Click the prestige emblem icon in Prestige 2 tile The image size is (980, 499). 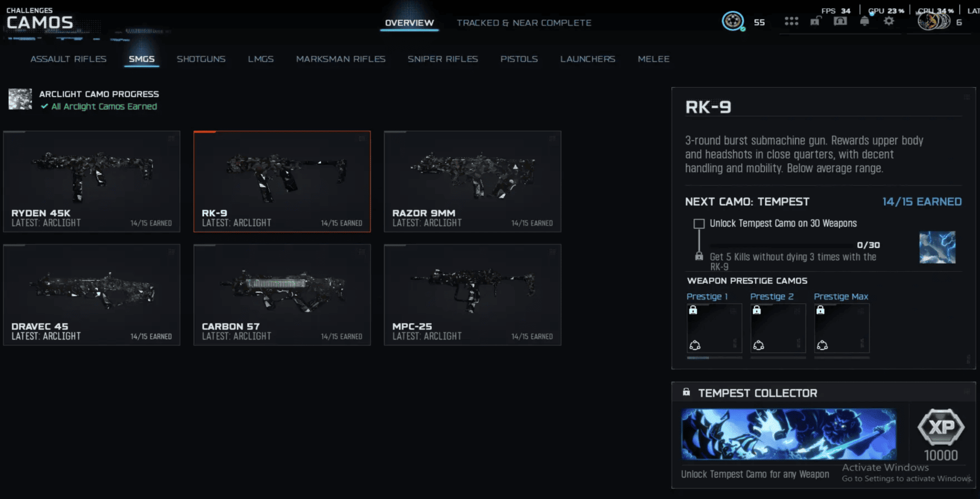coord(758,345)
